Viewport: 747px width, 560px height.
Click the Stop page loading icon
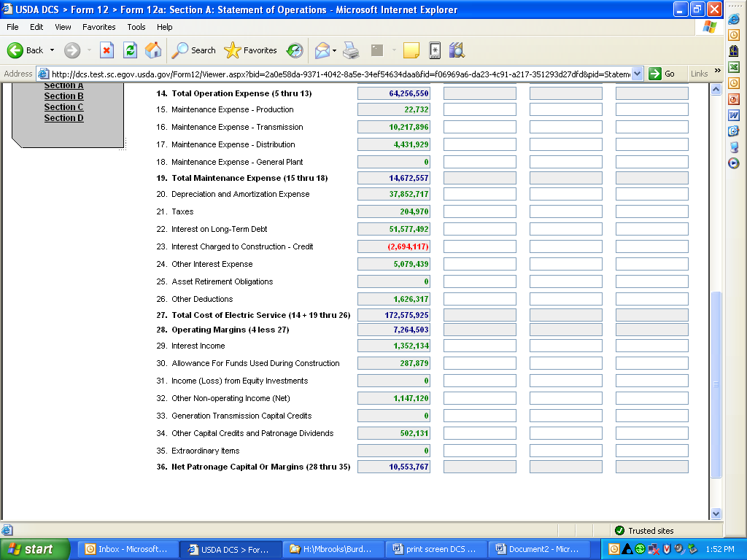tap(107, 50)
